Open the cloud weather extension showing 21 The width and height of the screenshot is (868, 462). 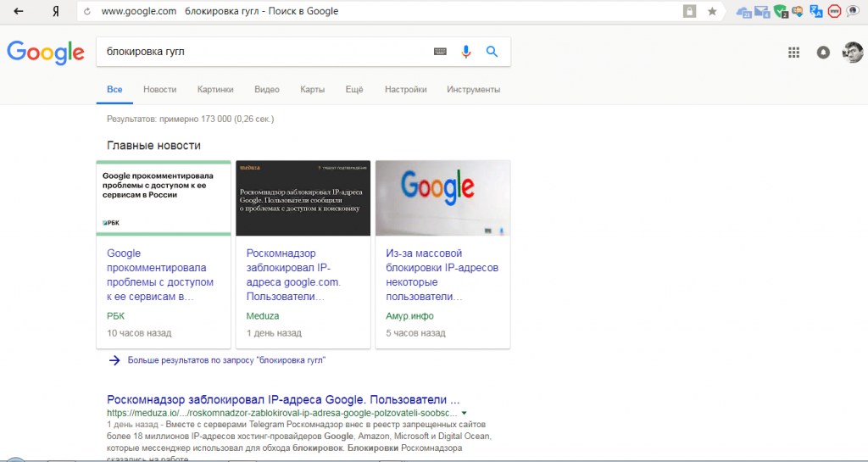(743, 11)
